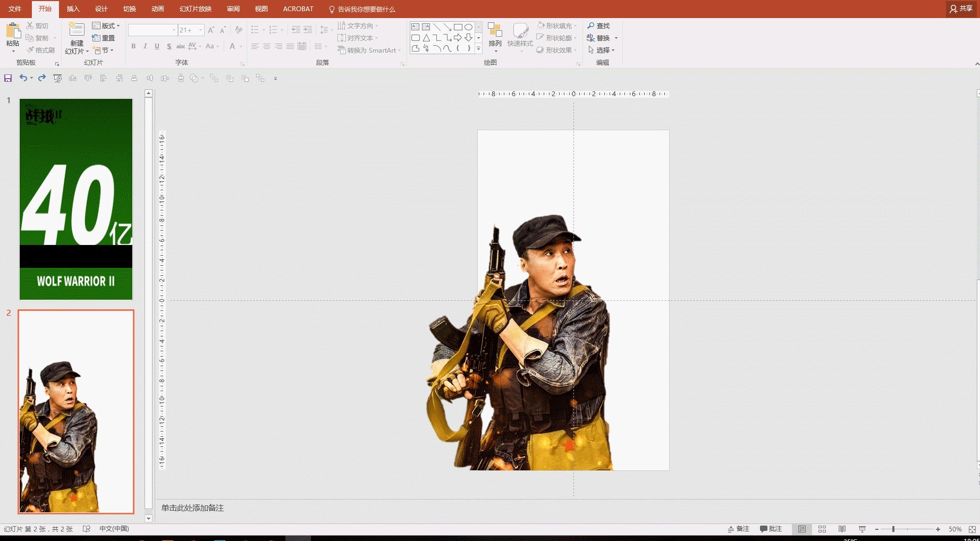The height and width of the screenshot is (541, 980).
Task: Select slide 1 thumbnail with 40亿
Action: click(76, 199)
